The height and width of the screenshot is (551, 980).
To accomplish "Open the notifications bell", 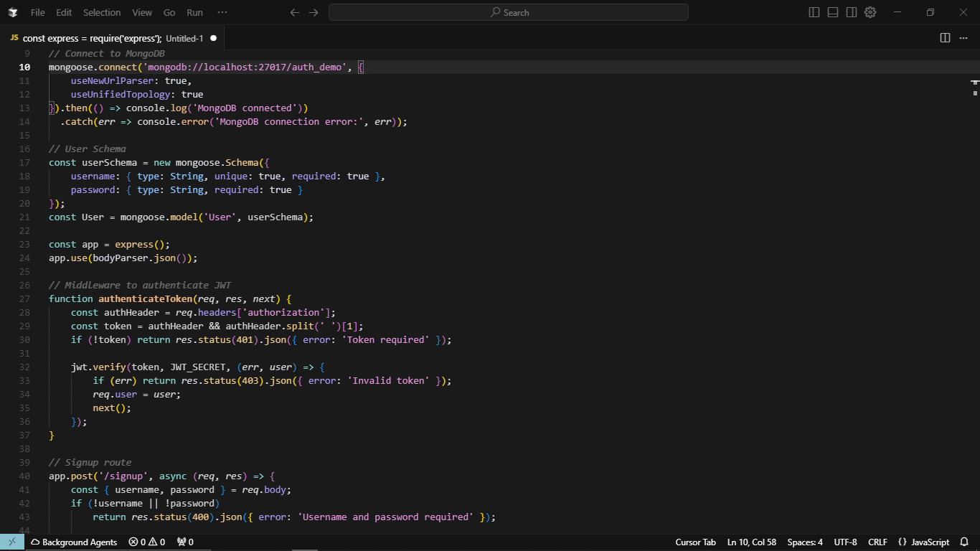I will (x=964, y=542).
